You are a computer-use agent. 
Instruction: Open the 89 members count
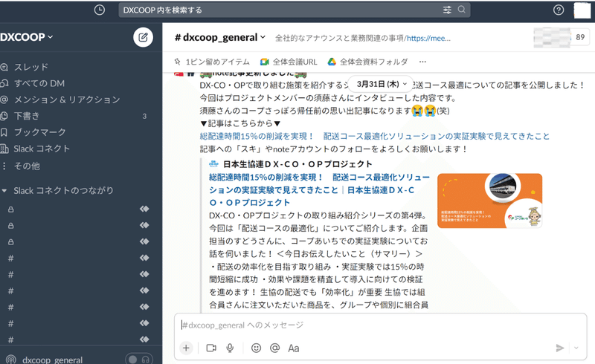click(580, 37)
